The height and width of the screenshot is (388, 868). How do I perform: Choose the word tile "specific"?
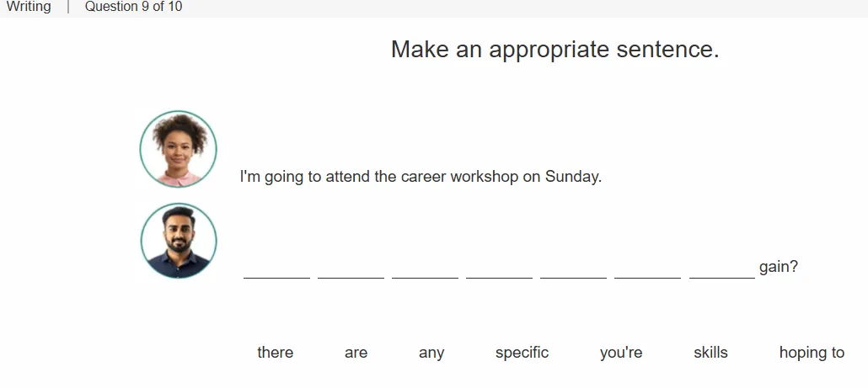coord(522,353)
